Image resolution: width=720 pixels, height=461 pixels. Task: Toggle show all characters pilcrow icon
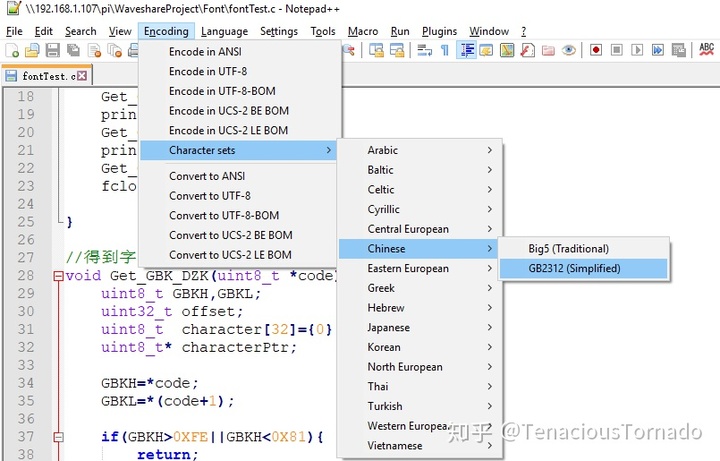[444, 50]
